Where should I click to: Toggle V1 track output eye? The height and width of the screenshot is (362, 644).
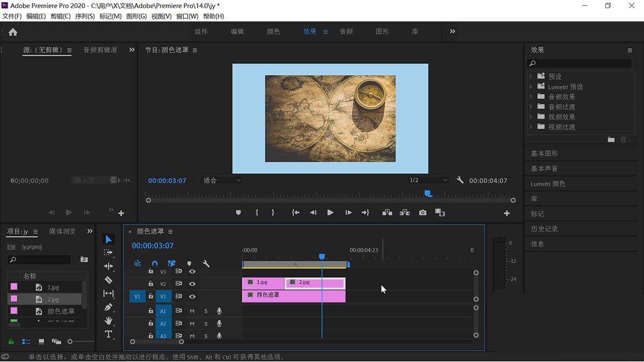pos(192,297)
